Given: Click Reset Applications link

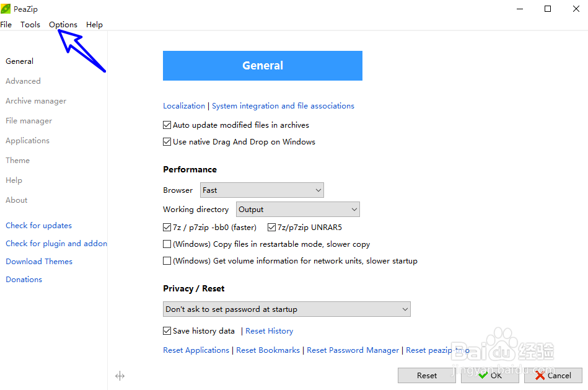Looking at the screenshot, I should coord(196,350).
